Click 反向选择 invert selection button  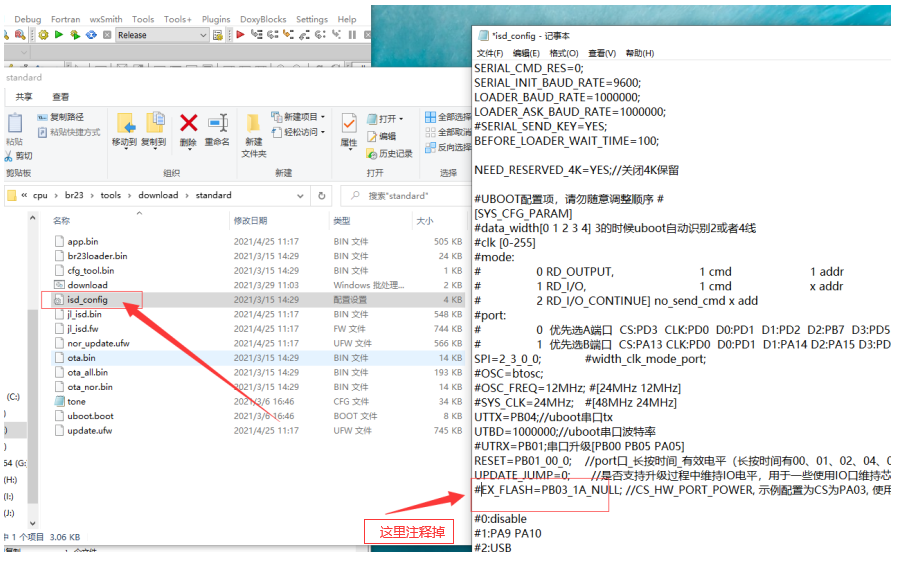click(448, 148)
